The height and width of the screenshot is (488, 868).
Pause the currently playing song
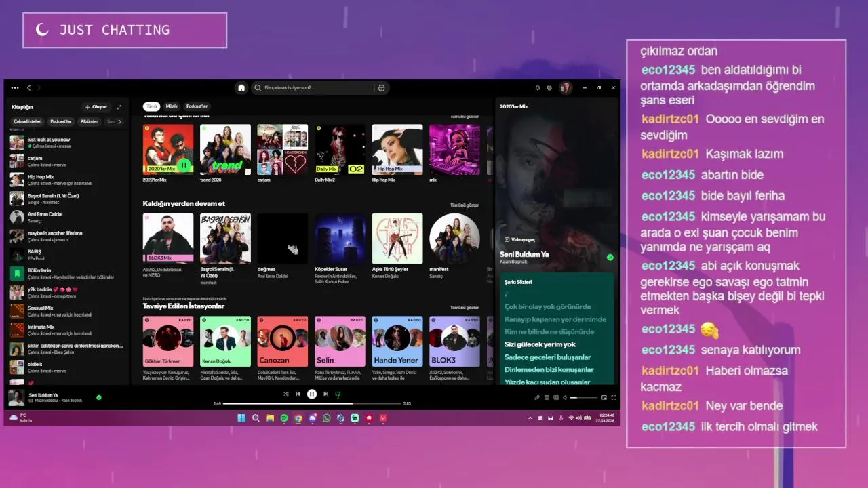(x=312, y=394)
